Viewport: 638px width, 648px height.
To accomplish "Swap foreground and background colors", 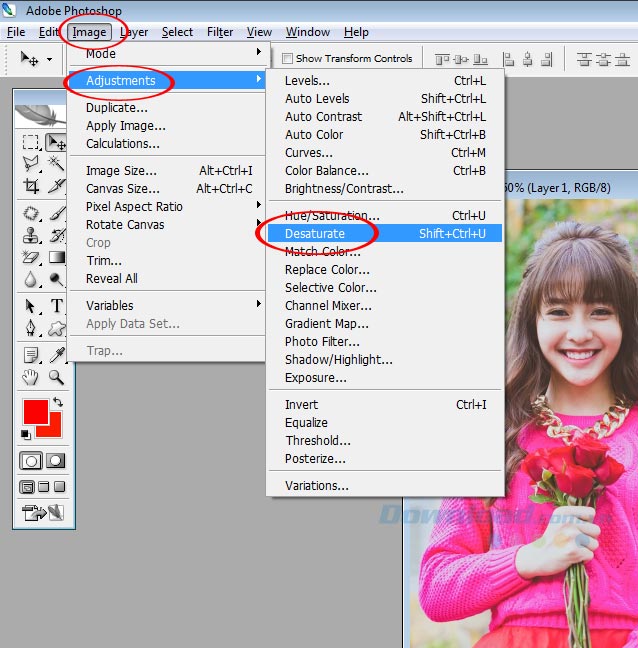I will click(57, 403).
